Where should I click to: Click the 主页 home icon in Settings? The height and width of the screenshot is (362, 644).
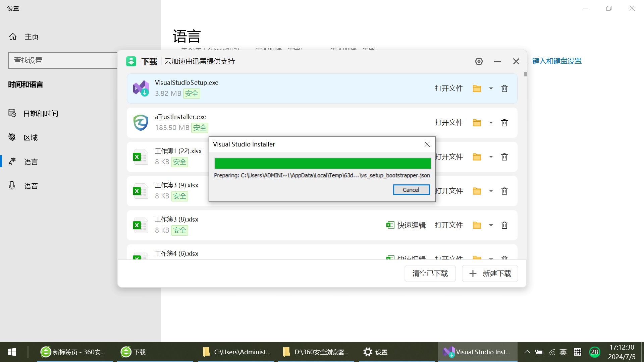click(x=13, y=37)
